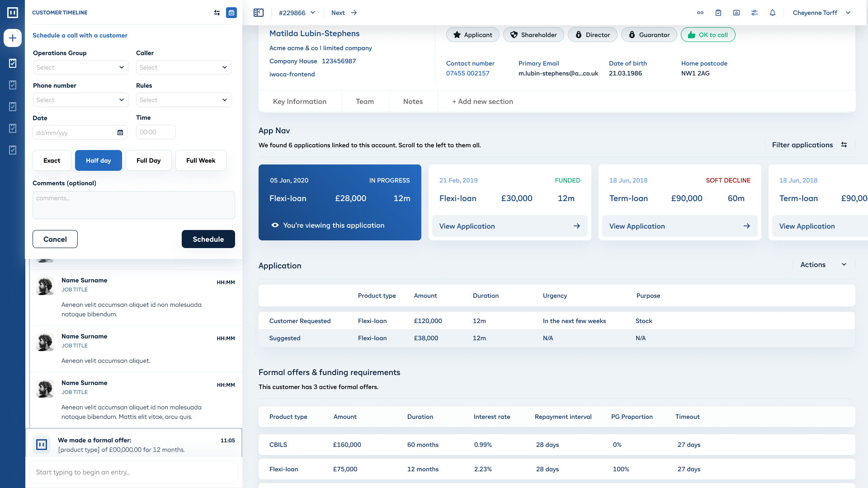Click the 05 Jan, 2020 in progress card
This screenshot has height=488, width=868.
340,202
